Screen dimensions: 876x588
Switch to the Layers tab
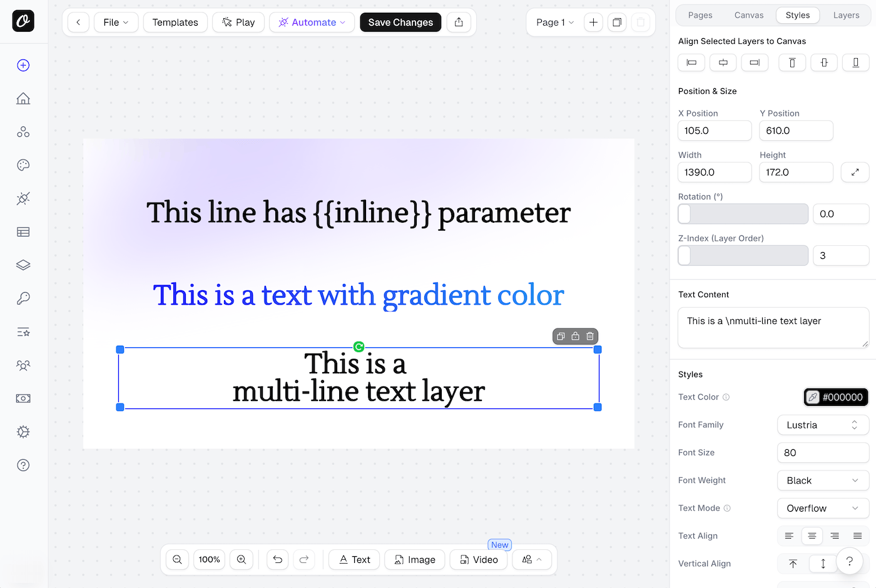846,15
